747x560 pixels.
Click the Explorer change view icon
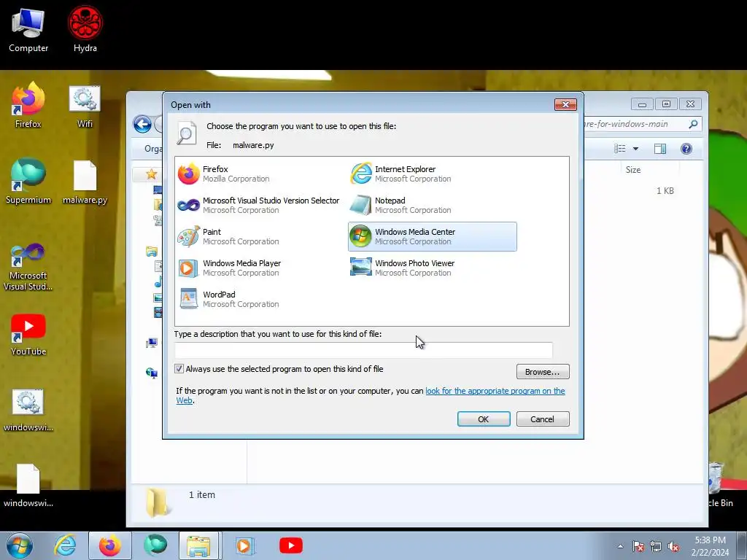pos(620,149)
